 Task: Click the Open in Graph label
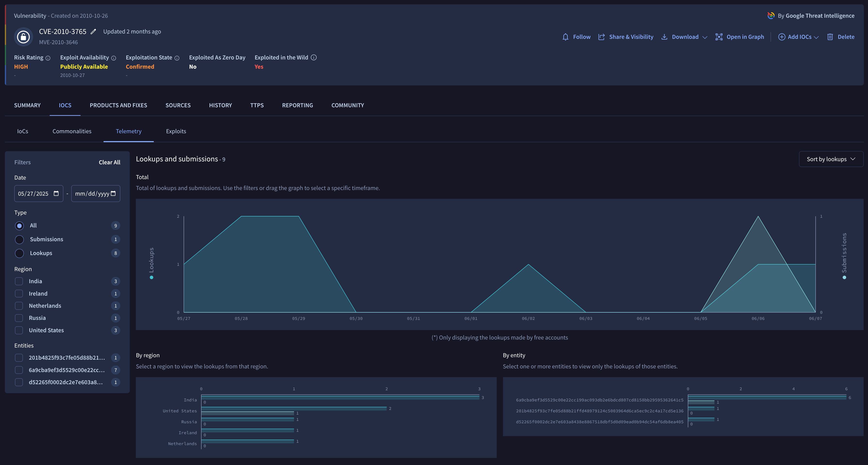pos(745,37)
